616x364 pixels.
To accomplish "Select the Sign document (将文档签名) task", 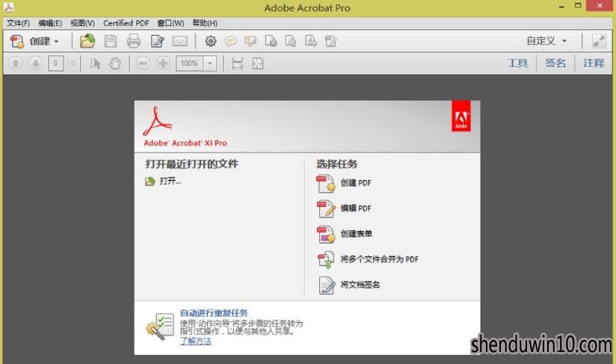I will [x=349, y=285].
